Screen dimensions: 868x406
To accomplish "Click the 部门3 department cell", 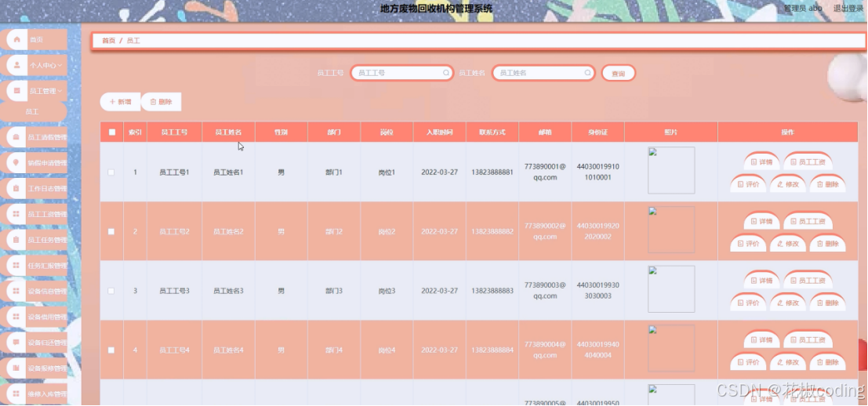I will coord(334,291).
